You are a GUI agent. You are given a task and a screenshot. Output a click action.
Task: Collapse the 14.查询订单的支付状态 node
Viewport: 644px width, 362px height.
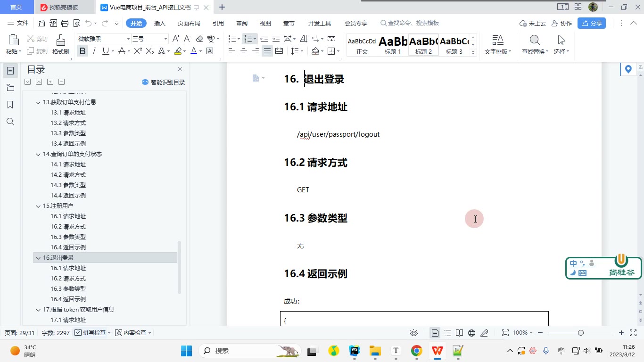38,154
